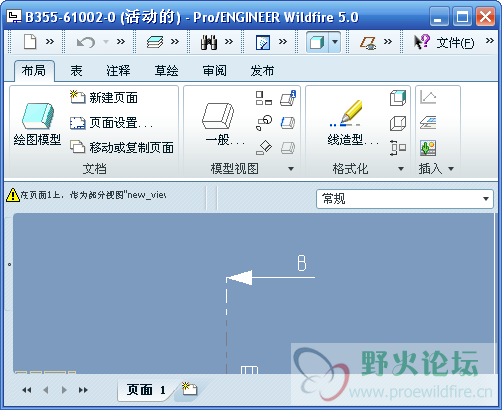
Task: Click the insert image icon in 插入 group
Action: point(428,148)
